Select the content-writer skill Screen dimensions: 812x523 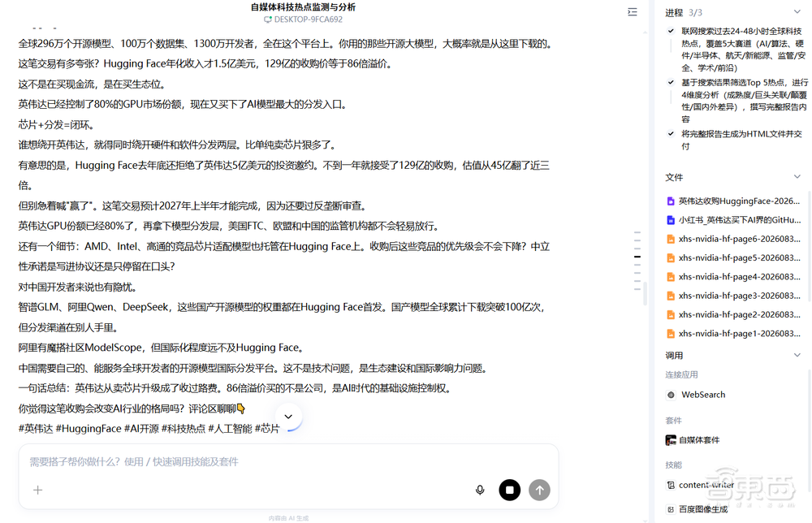click(x=700, y=485)
